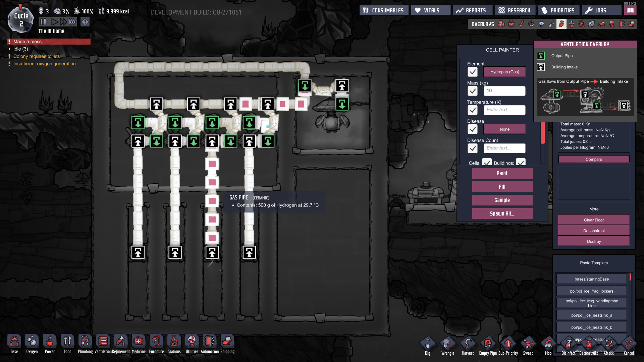Open the Hydrogen (Gas) element selector

(504, 72)
